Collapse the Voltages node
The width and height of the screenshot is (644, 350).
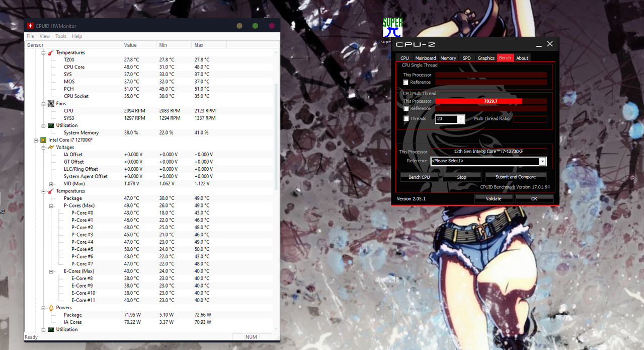pyautogui.click(x=43, y=147)
